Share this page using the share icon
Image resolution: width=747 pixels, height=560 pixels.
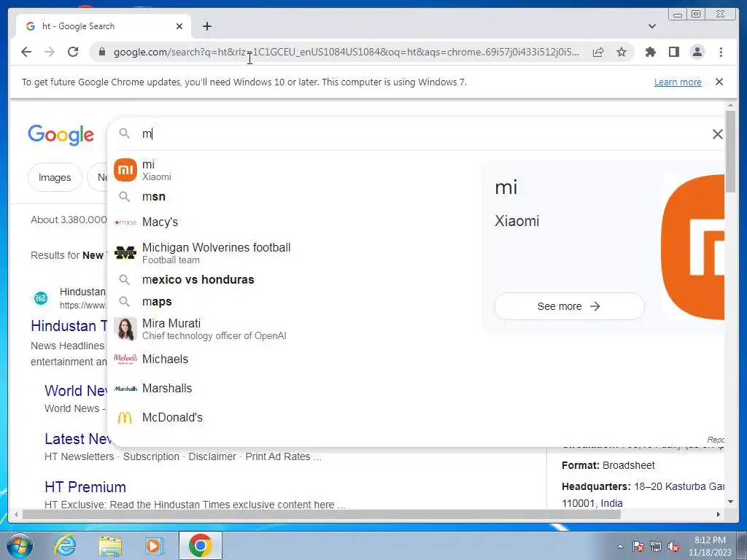(x=598, y=52)
